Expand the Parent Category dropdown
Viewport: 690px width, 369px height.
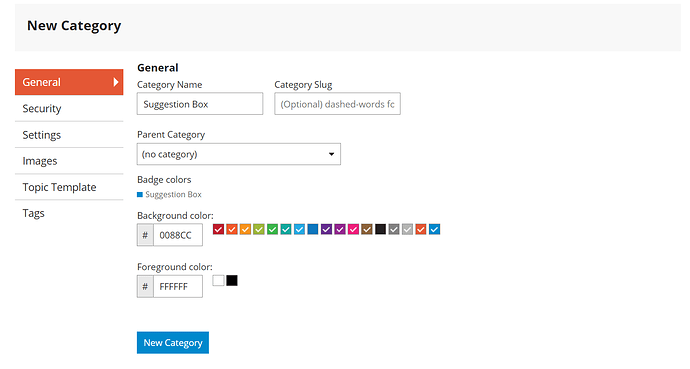click(239, 154)
